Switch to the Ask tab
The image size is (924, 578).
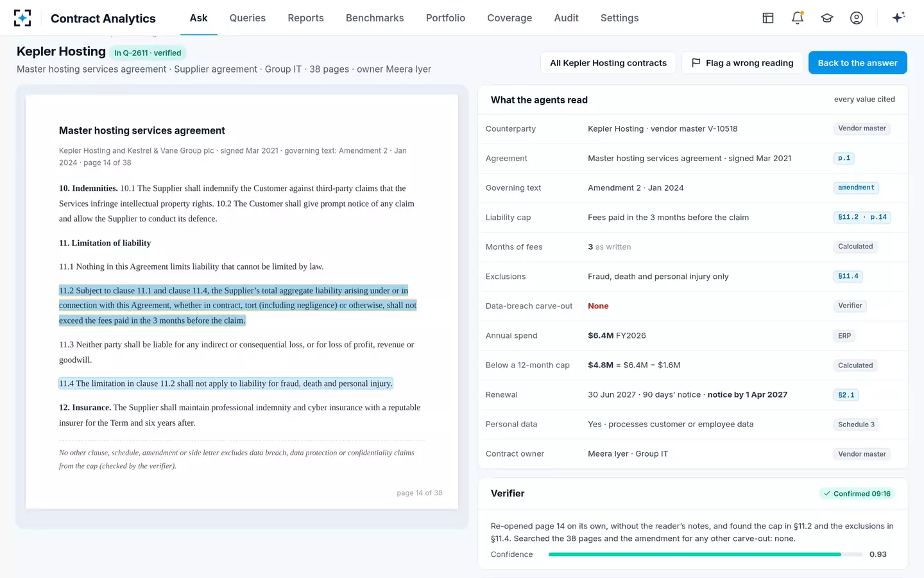198,18
